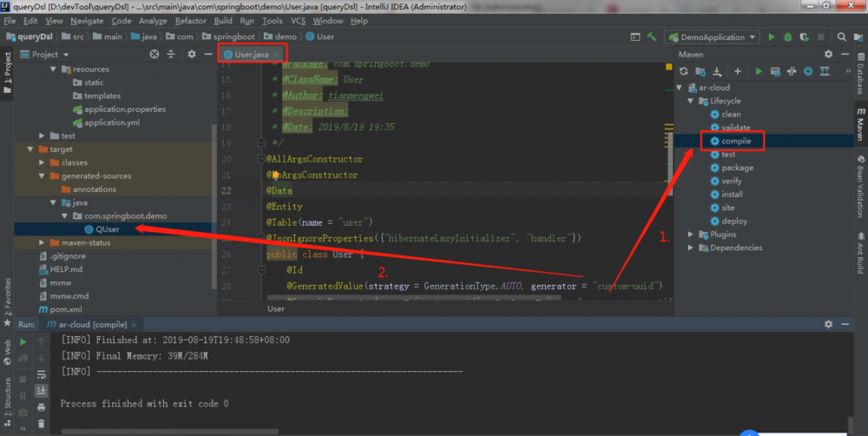Select the QUser class in project tree

[108, 229]
